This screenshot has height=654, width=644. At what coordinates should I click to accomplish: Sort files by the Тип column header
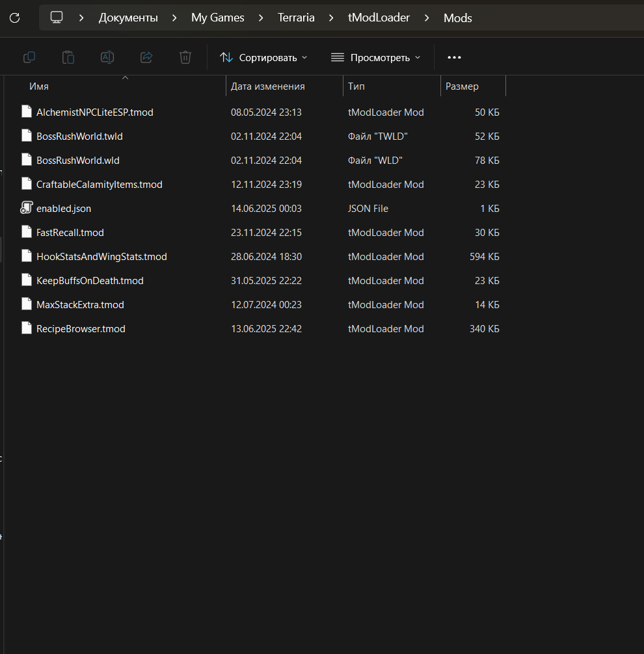coord(356,86)
